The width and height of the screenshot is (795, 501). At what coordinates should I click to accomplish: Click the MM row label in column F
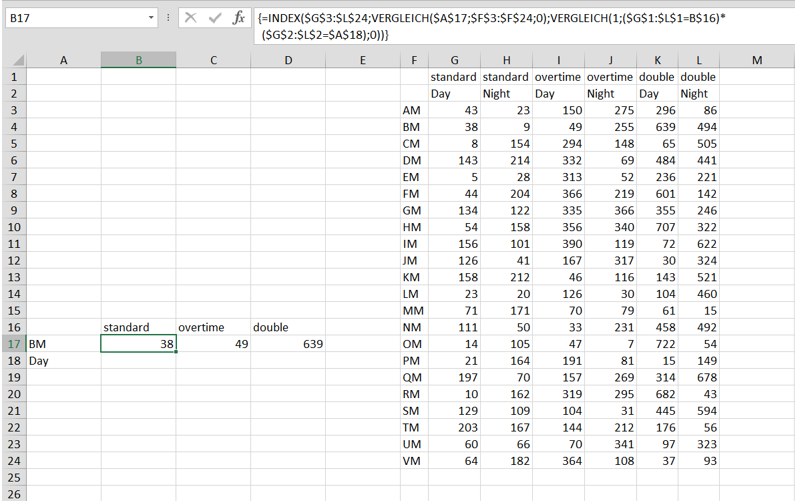pos(414,310)
